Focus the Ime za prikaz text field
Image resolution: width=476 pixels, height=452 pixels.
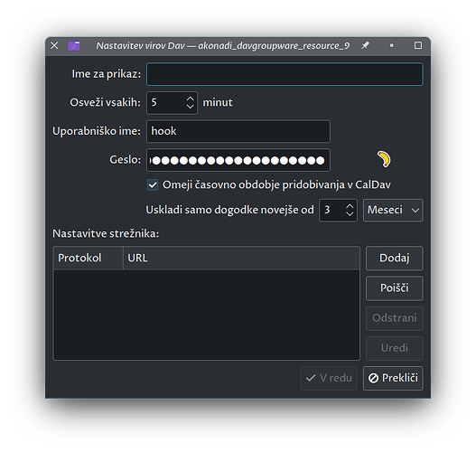pos(285,74)
